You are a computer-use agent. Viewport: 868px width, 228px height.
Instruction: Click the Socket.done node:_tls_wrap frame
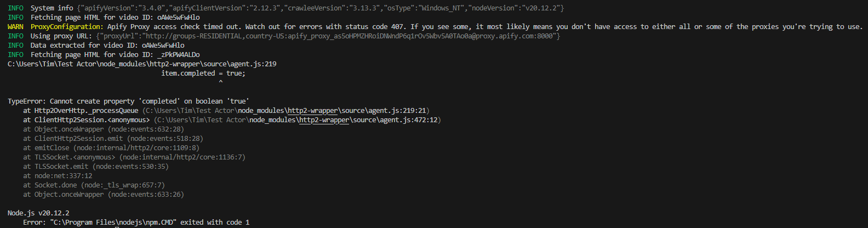(x=94, y=185)
